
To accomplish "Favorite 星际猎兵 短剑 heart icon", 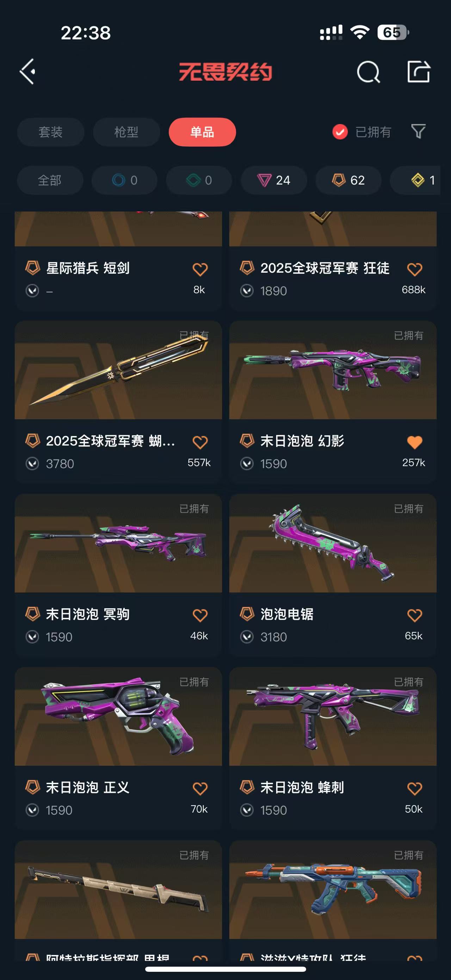I will tap(200, 269).
